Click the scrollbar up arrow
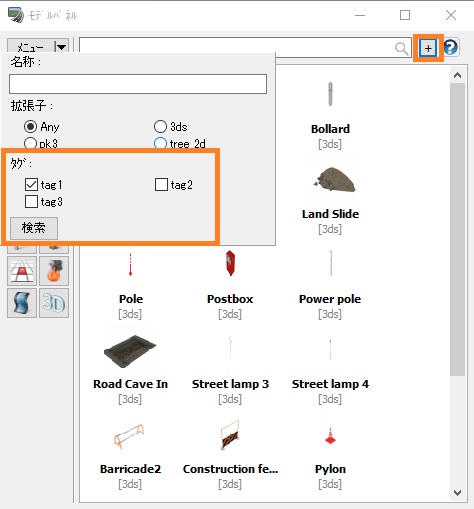474x509 pixels. coord(457,75)
